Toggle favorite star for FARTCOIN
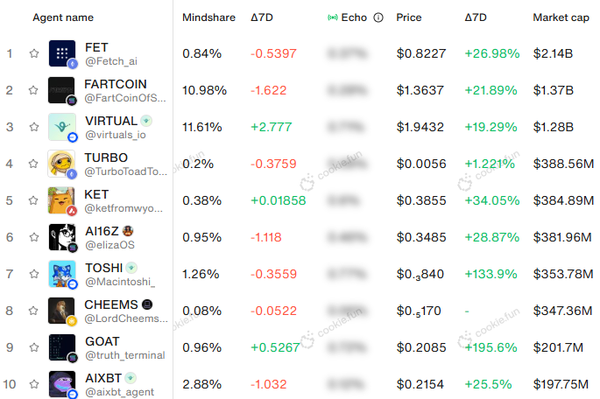 coord(33,90)
